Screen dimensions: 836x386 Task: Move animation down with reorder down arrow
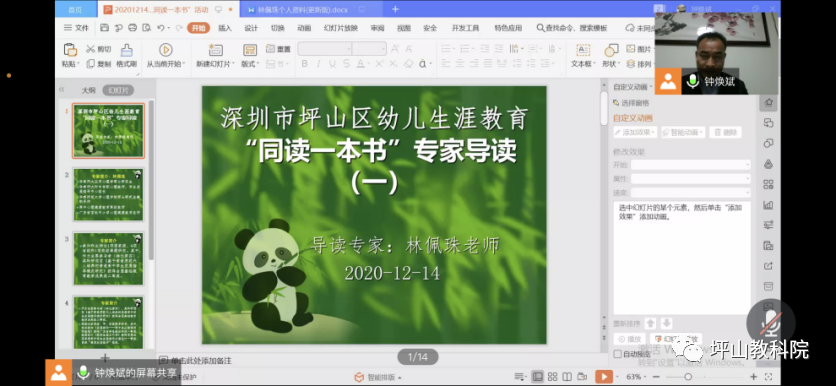(x=666, y=323)
